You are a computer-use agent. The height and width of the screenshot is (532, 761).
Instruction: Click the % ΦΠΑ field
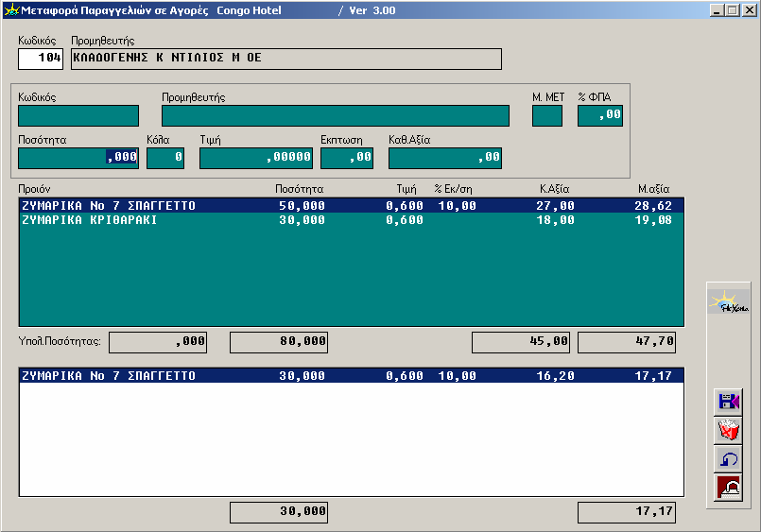tap(600, 116)
